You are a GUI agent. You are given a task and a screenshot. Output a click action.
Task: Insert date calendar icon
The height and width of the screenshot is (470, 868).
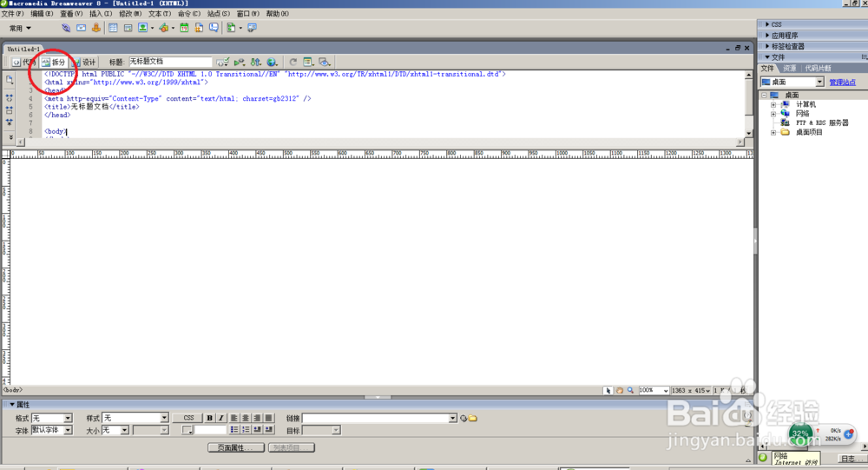[x=184, y=28]
